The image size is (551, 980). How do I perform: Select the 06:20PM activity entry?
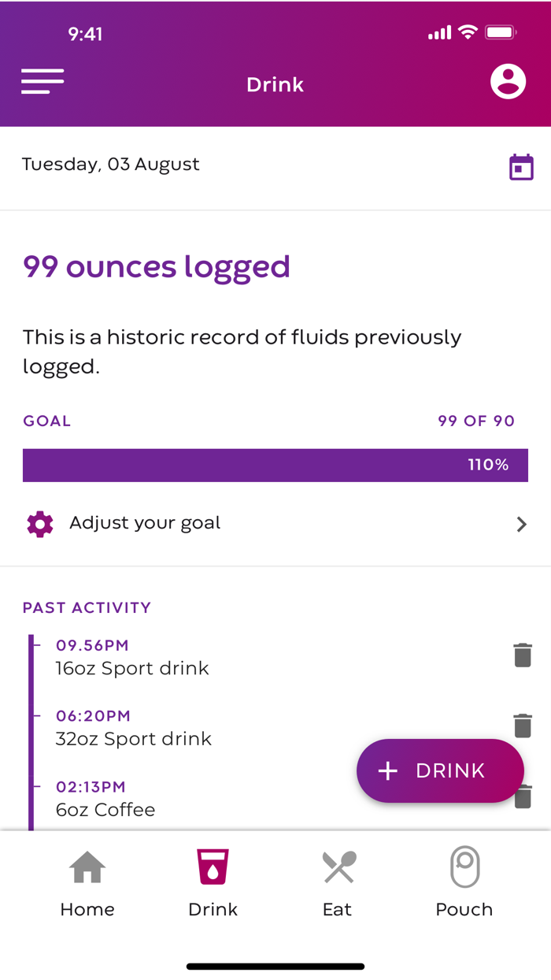coord(133,728)
